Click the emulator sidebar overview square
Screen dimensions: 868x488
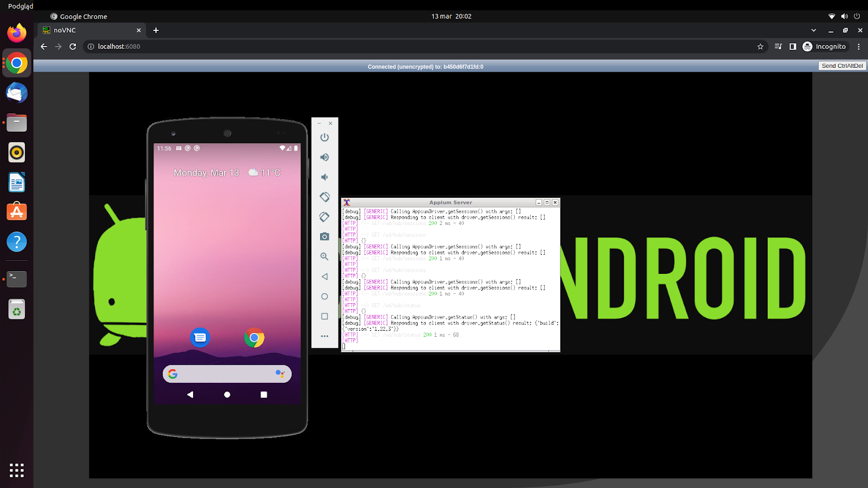click(x=324, y=316)
